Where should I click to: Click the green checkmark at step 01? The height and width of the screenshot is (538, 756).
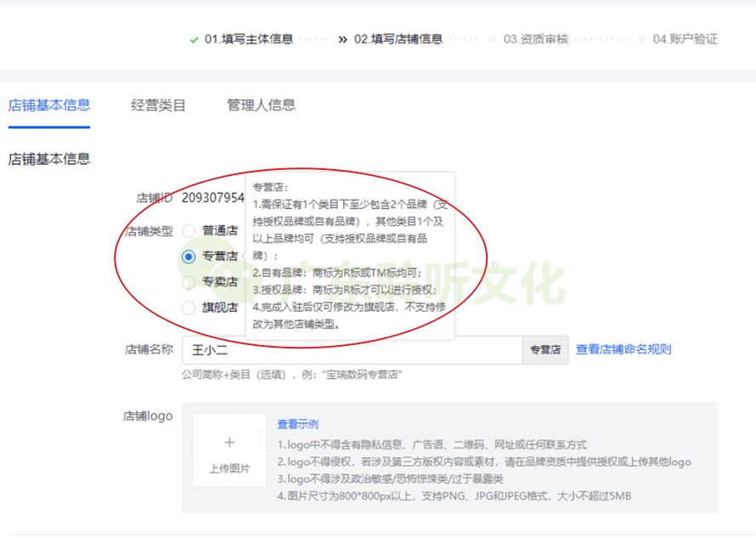(195, 39)
